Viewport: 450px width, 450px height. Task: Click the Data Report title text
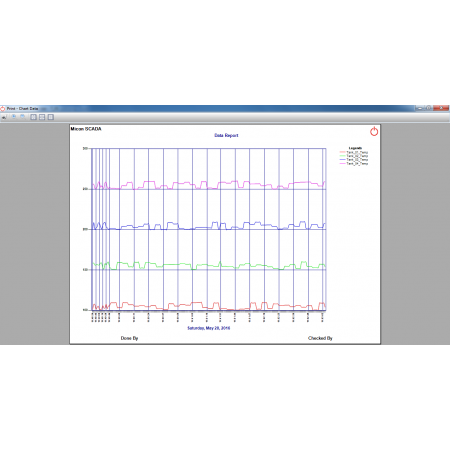pyautogui.click(x=226, y=135)
